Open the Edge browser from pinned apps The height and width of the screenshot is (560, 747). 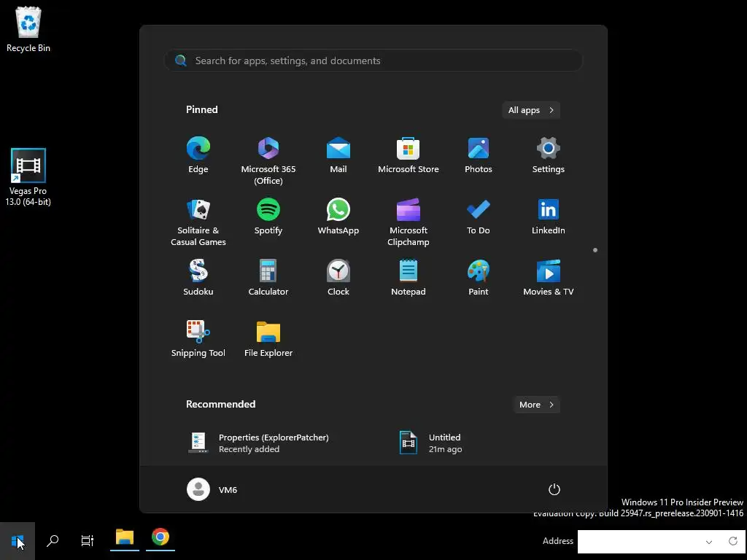[x=198, y=156]
